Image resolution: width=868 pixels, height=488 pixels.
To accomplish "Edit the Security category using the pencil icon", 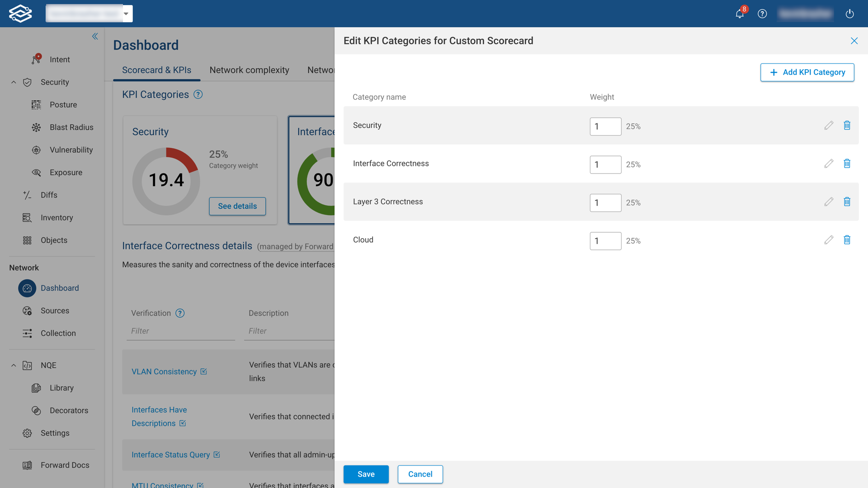I will tap(829, 125).
